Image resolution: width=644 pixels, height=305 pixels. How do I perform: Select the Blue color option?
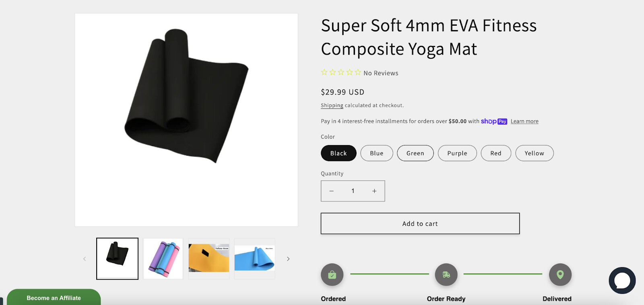(x=377, y=153)
